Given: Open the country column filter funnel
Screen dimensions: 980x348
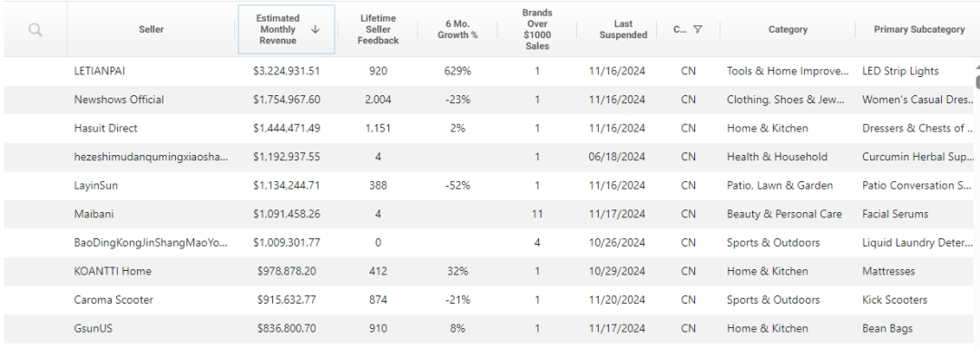Looking at the screenshot, I should tap(698, 29).
